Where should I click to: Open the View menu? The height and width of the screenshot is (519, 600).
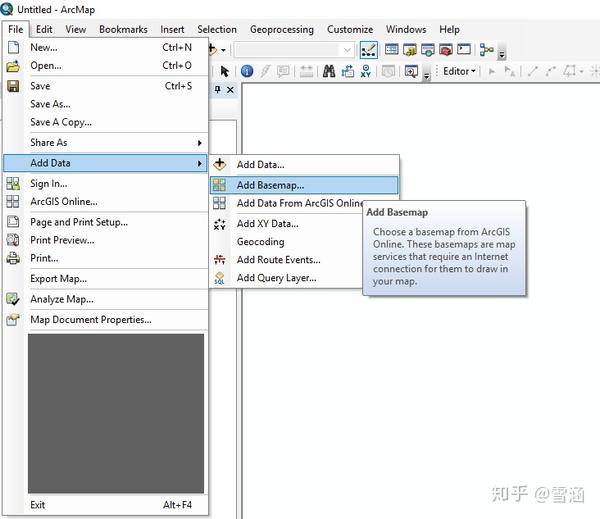pos(75,29)
